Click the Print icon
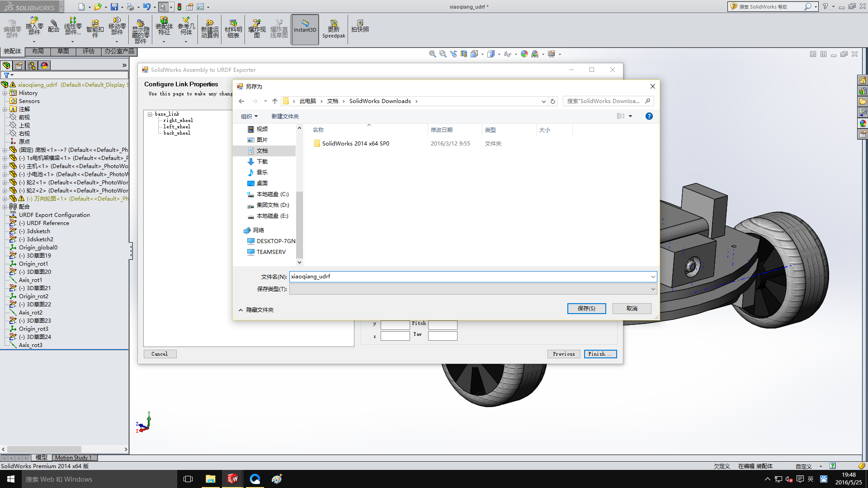Screen dimensions: 868x488 point(130,7)
